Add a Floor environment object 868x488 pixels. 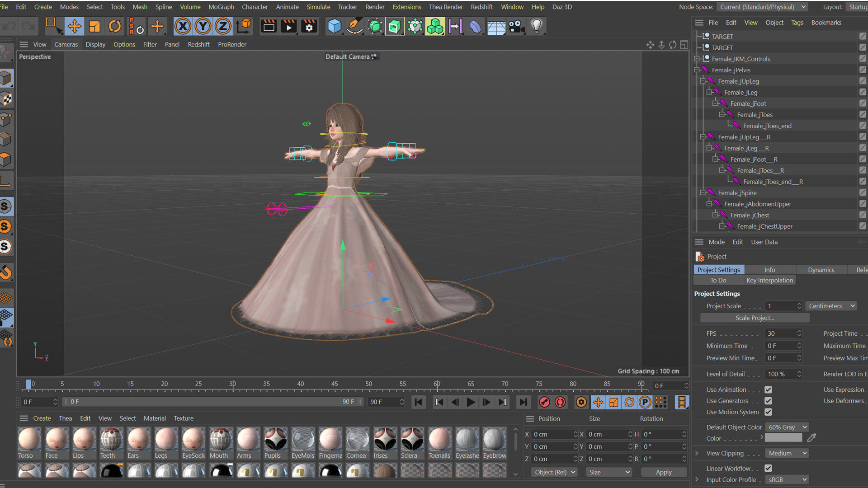click(496, 26)
